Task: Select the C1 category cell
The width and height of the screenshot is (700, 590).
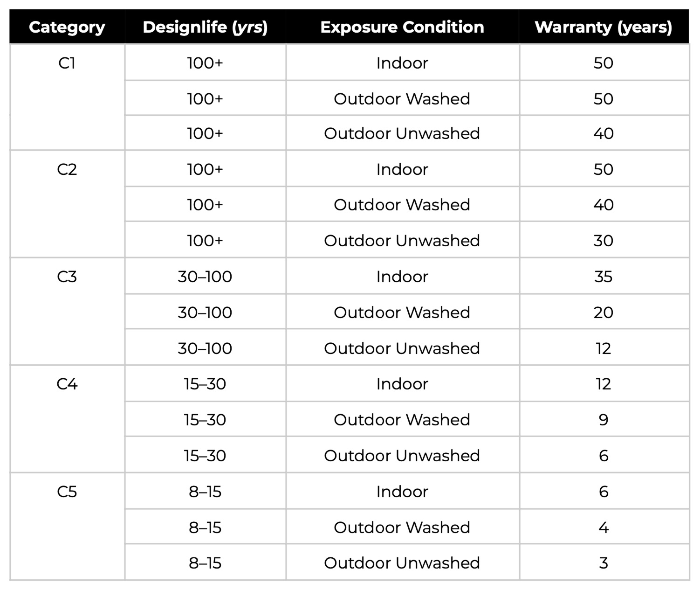Action: [x=67, y=63]
